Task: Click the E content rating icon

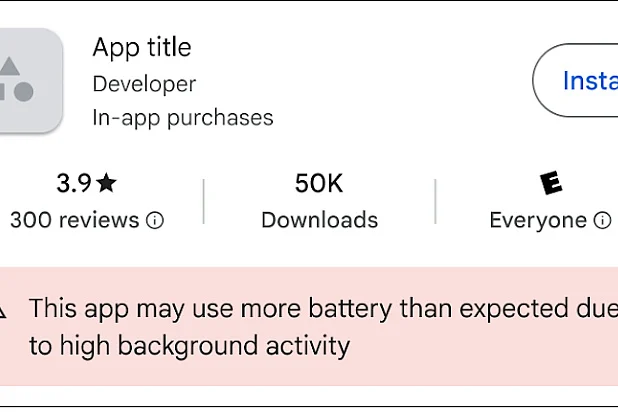Action: pos(550,183)
